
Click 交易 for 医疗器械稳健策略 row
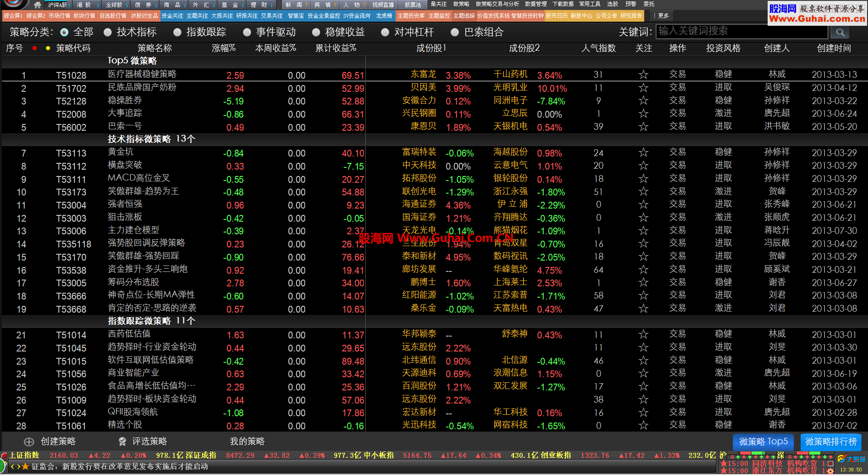[x=677, y=75]
